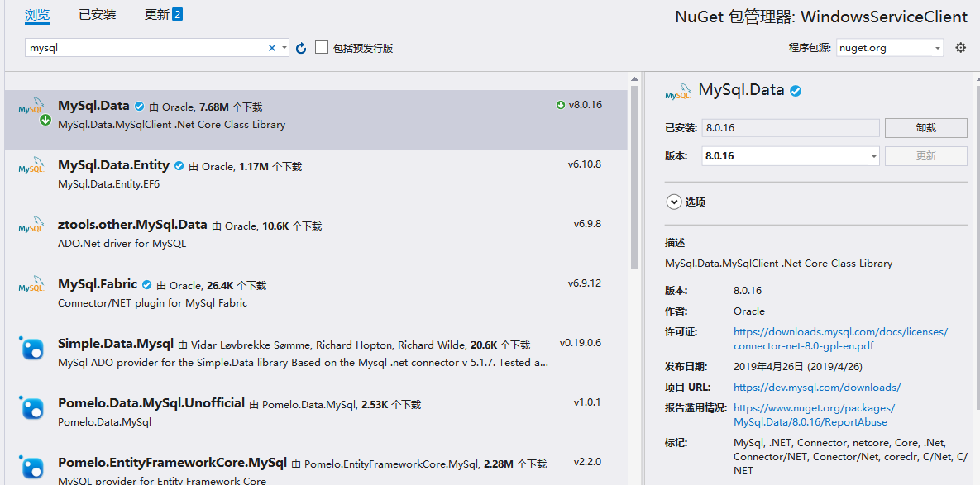Select the MySql.Data package row

click(316, 120)
